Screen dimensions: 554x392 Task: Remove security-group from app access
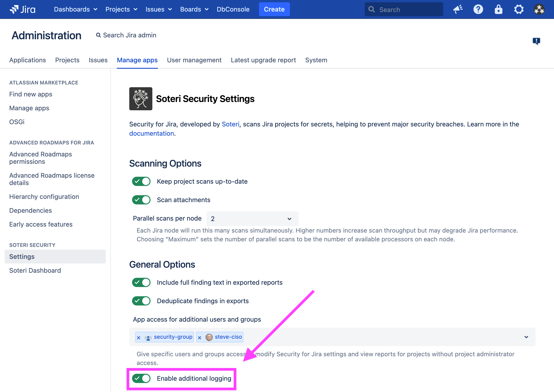coord(139,337)
